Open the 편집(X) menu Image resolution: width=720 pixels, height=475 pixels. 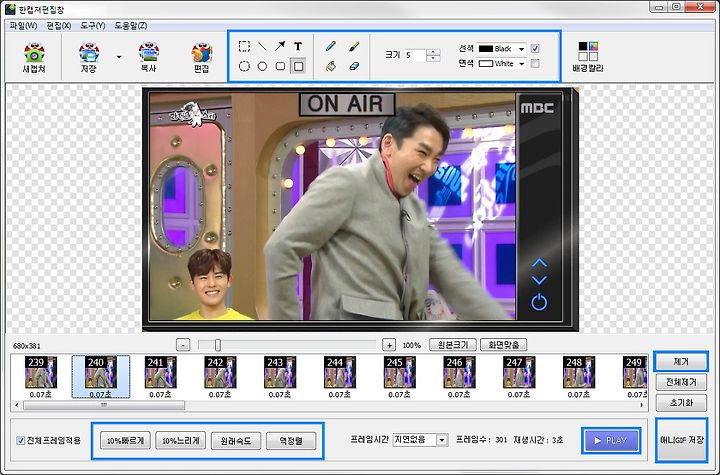[59, 26]
